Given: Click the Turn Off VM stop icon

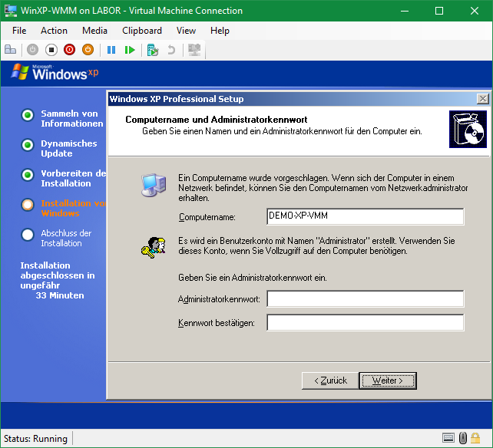Looking at the screenshot, I should [51, 50].
